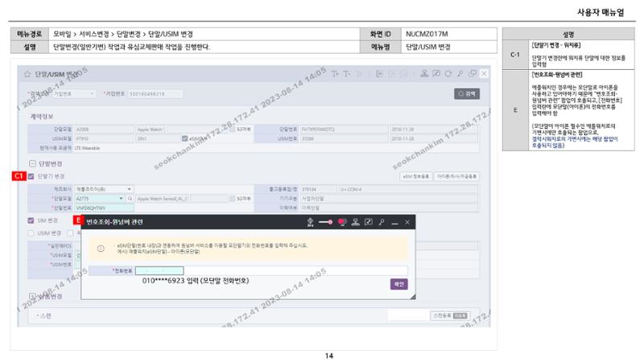This screenshot has width=644, height=362.
Task: Increase text size with T+ icon
Action: point(335,73)
